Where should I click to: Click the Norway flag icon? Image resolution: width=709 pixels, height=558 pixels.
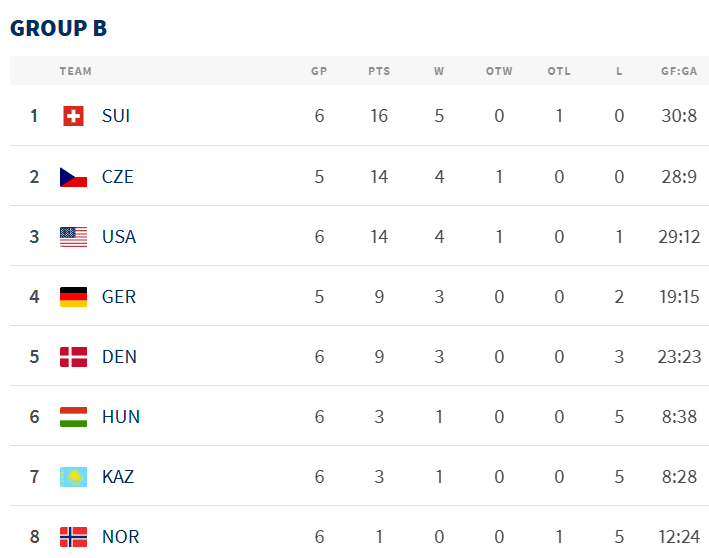[x=73, y=537]
